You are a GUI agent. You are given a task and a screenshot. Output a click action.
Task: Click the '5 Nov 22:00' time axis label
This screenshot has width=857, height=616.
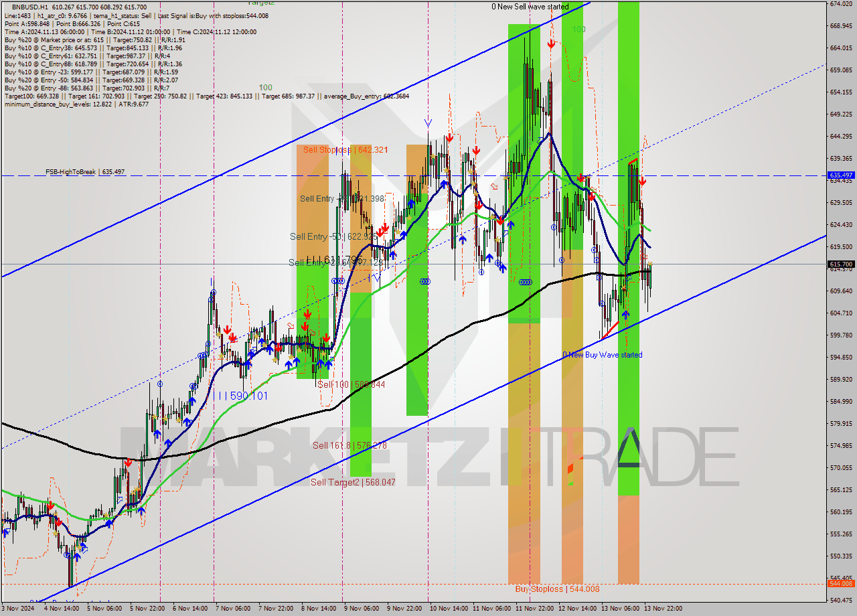[x=149, y=609]
